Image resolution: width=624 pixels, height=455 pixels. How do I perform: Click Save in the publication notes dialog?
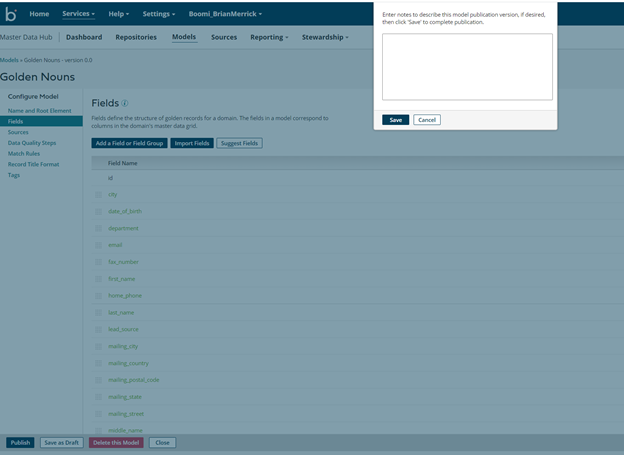(395, 120)
